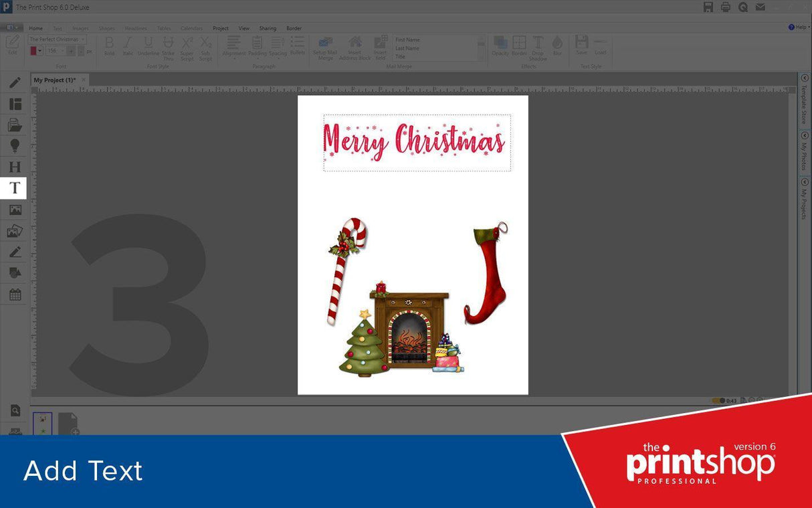Click the Edit button in ribbon
Viewport: 812px width, 508px height.
click(x=12, y=46)
